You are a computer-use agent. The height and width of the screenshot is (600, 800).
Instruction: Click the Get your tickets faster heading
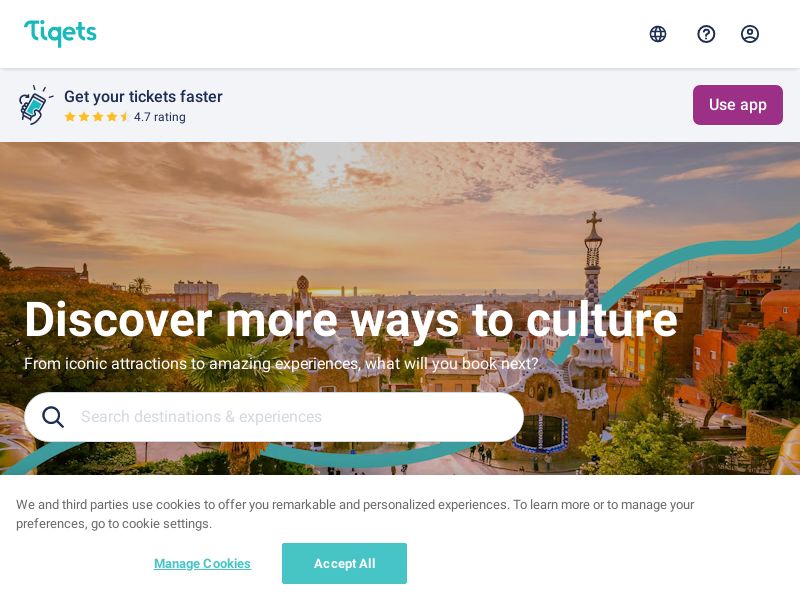coord(143,96)
